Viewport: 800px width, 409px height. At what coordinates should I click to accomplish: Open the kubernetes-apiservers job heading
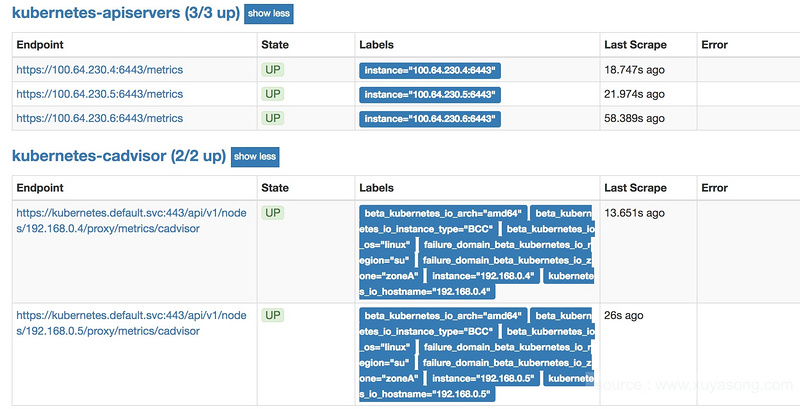point(123,14)
